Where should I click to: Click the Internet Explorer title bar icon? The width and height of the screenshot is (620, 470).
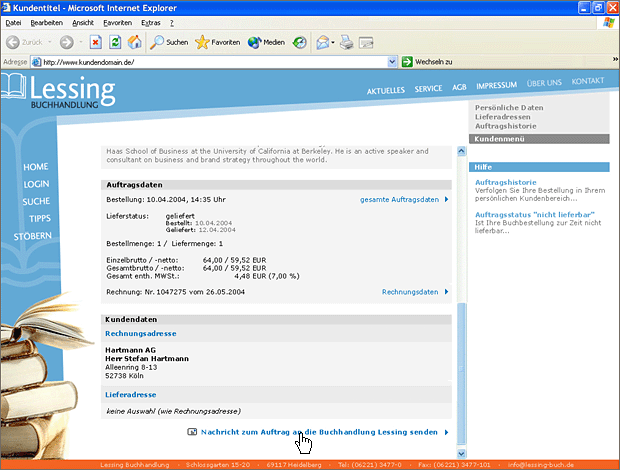[x=6, y=8]
